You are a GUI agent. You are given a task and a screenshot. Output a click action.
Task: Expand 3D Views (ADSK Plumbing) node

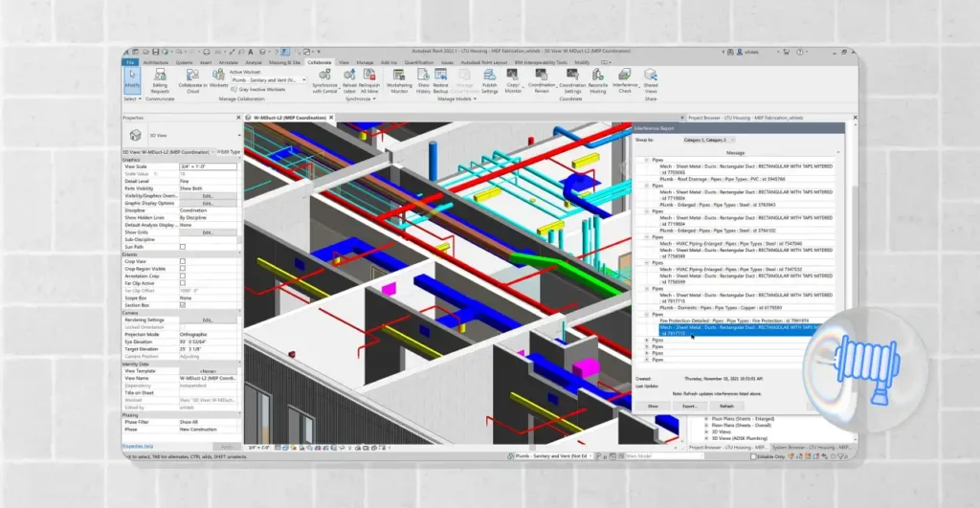[x=706, y=438]
